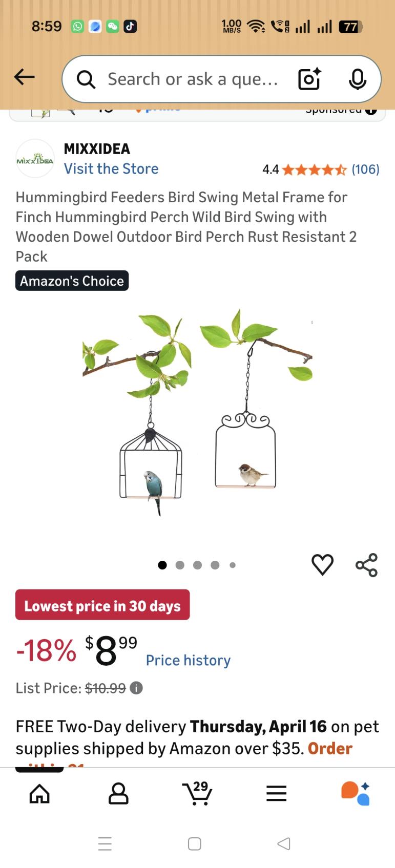
Task: Tap the MIXXIDEA brand logo
Action: [x=35, y=159]
